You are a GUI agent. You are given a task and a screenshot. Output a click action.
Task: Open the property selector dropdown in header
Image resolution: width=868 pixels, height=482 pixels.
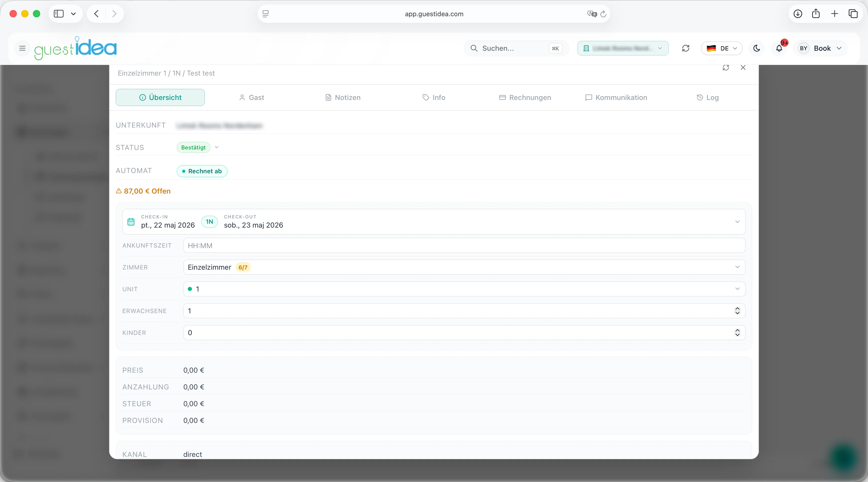pyautogui.click(x=623, y=48)
